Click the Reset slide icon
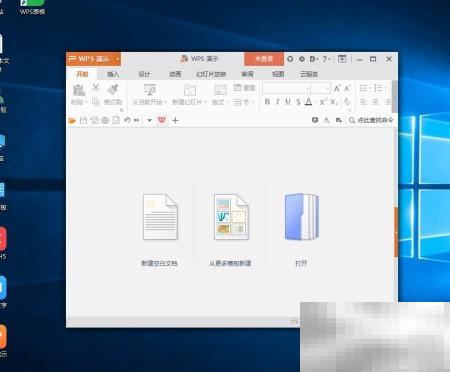 tap(238, 87)
